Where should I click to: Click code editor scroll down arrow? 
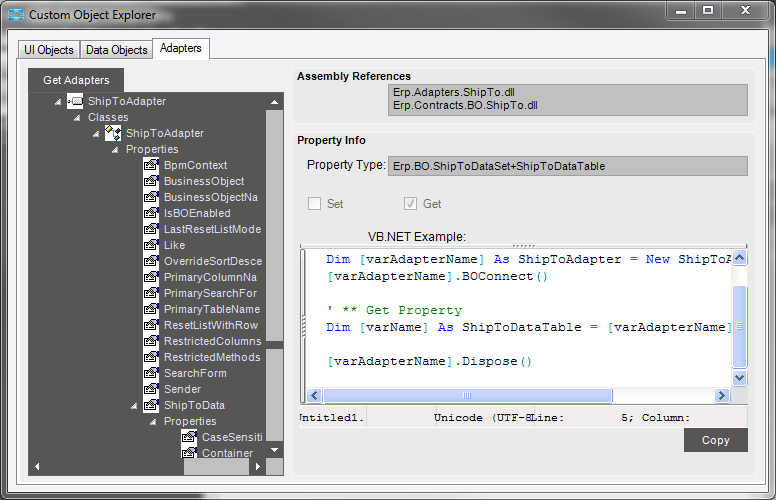(739, 378)
